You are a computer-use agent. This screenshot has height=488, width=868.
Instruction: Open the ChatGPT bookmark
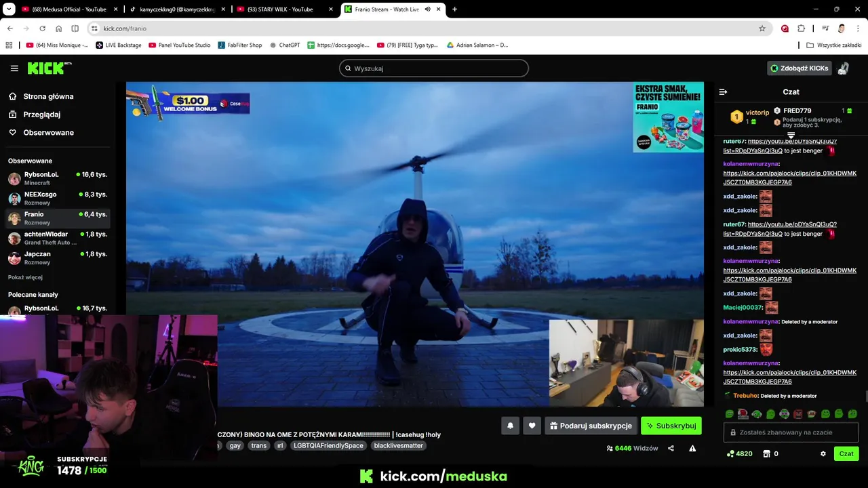pos(285,45)
